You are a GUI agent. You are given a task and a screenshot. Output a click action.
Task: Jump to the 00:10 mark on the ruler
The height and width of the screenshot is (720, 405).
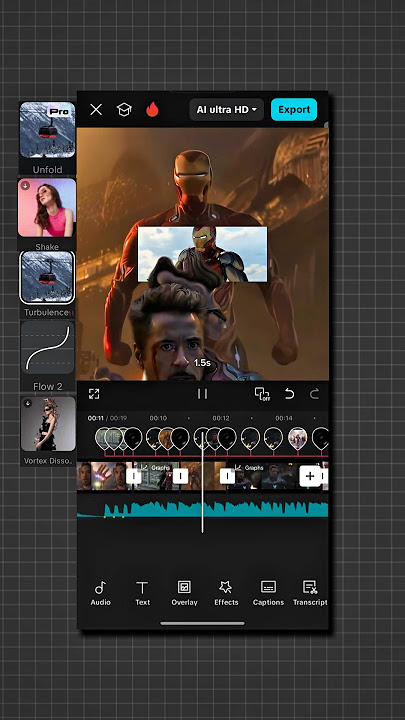[158, 418]
